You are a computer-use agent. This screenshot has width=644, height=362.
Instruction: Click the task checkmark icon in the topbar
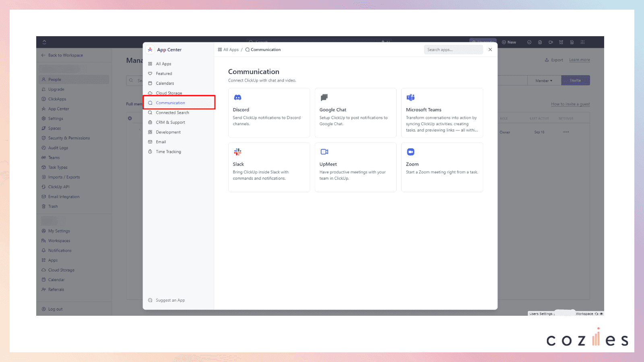click(529, 42)
